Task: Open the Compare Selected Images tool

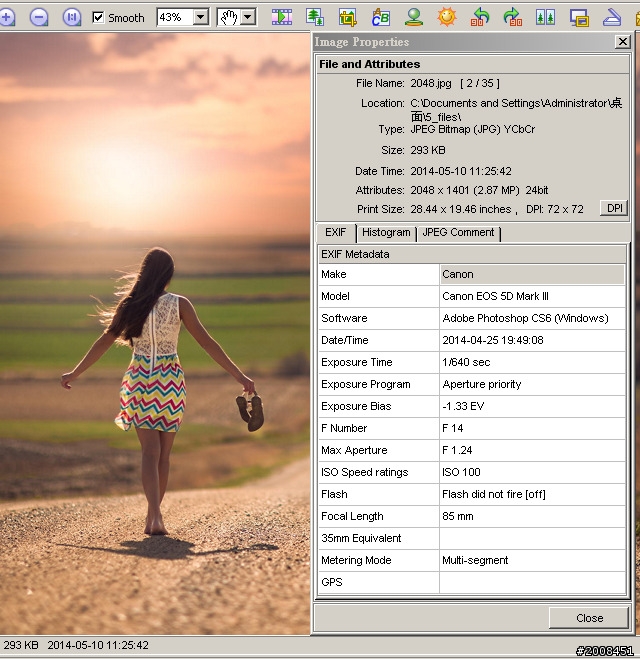Action: point(545,17)
